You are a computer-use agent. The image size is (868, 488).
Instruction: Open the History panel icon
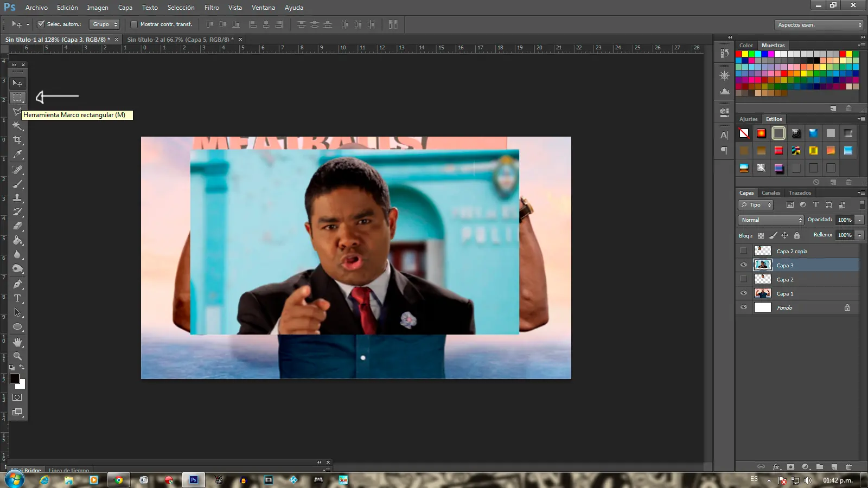724,53
